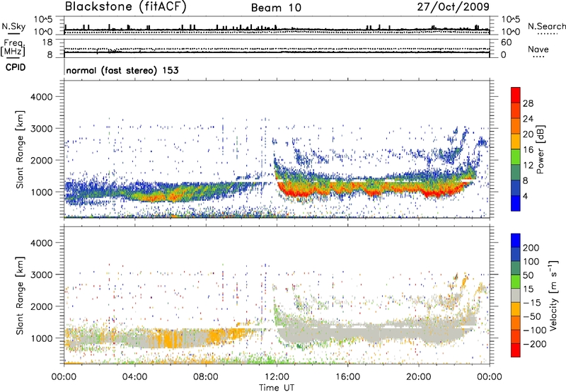Viewport: 566px width, 392px height.
Task: Click the 'Blackstone (fitACF)' title text
Action: (x=125, y=7)
